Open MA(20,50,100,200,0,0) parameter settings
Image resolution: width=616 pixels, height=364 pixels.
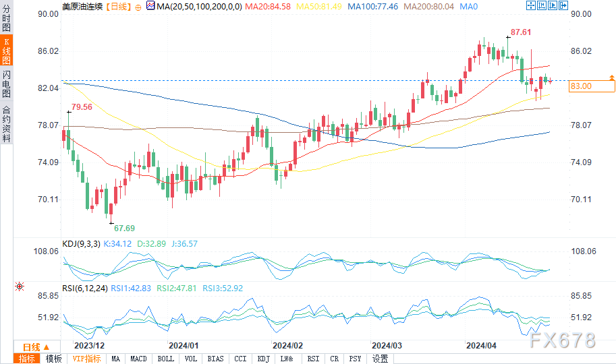pos(199,7)
